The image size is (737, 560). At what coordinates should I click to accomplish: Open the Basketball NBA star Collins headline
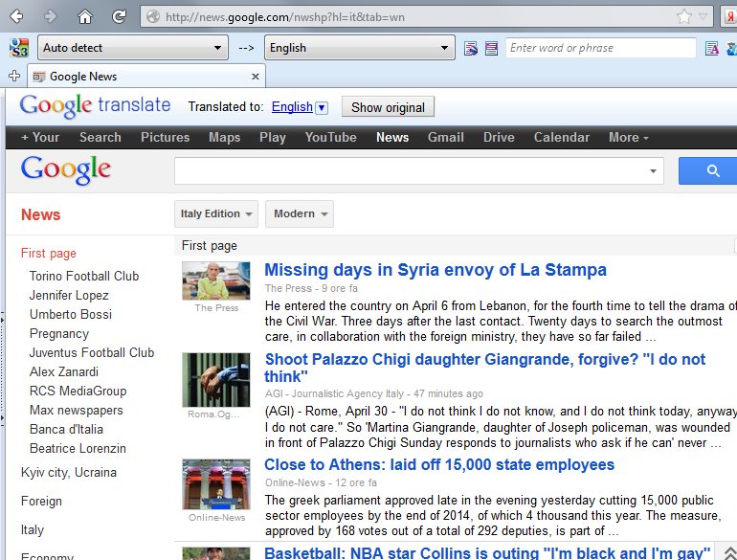pyautogui.click(x=487, y=553)
